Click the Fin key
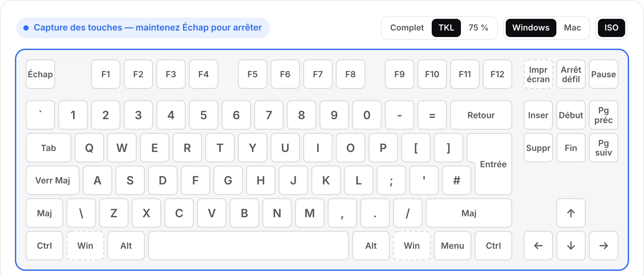Screen dimensions: 644x276 pyautogui.click(x=571, y=148)
